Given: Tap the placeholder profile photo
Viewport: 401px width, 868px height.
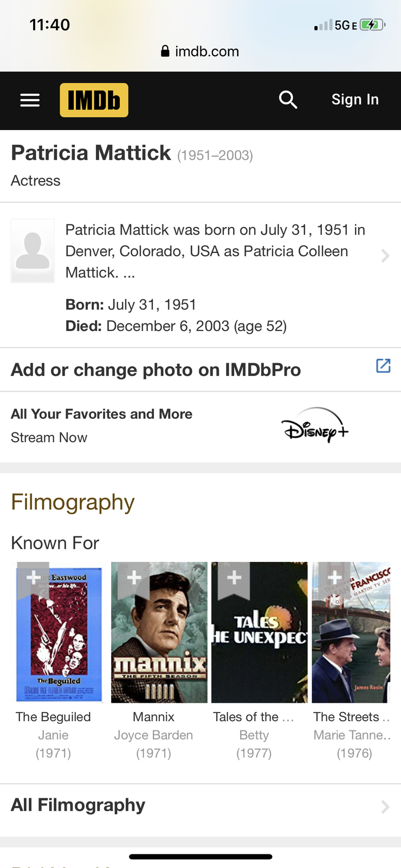Looking at the screenshot, I should [x=33, y=251].
